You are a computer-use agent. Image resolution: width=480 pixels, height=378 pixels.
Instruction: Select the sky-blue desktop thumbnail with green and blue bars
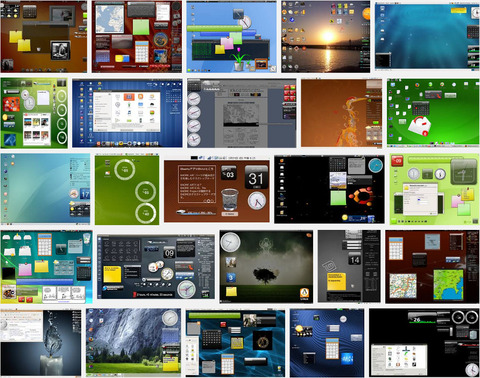[x=231, y=36]
